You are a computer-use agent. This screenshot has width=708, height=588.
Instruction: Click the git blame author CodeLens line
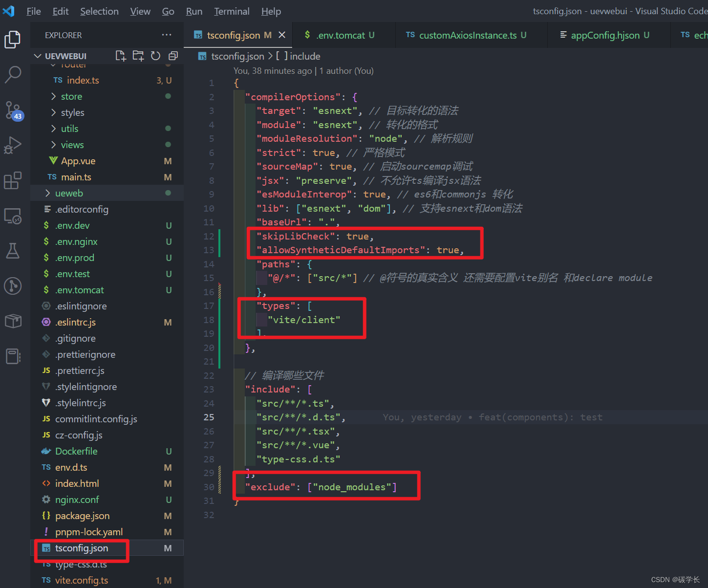(303, 71)
